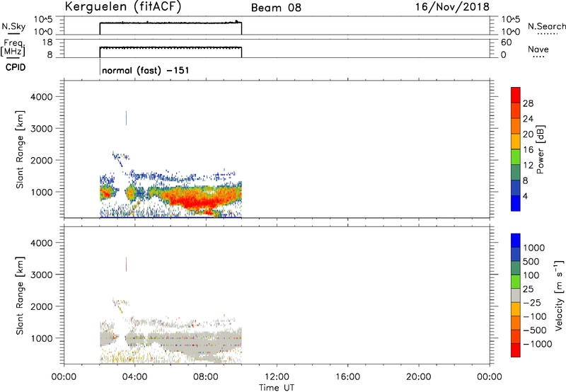Click '04:00' on the time axis
Image resolution: width=566 pixels, height=392 pixels.
[135, 377]
